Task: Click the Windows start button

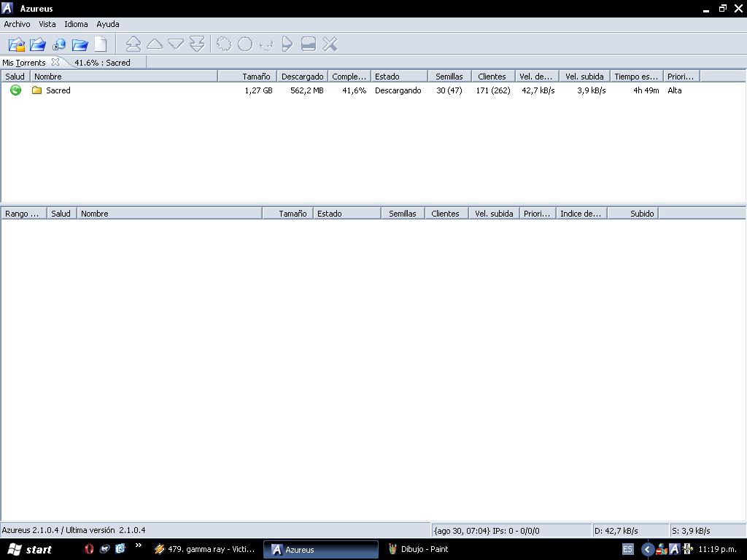Action: click(30, 550)
